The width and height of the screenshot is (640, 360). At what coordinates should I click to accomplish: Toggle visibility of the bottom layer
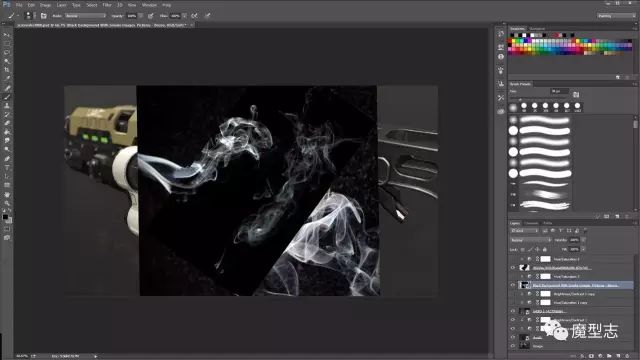point(513,346)
